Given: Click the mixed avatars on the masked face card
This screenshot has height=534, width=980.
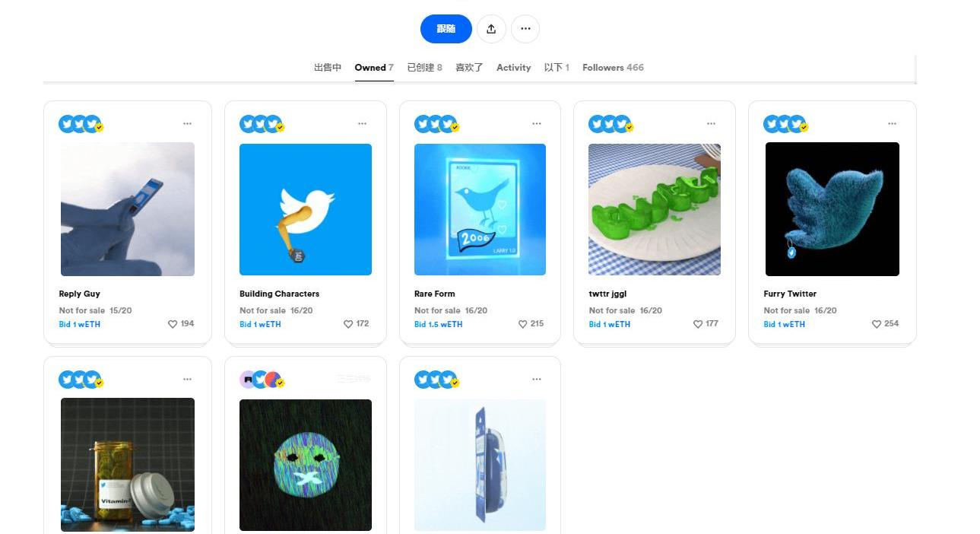Looking at the screenshot, I should tap(262, 380).
